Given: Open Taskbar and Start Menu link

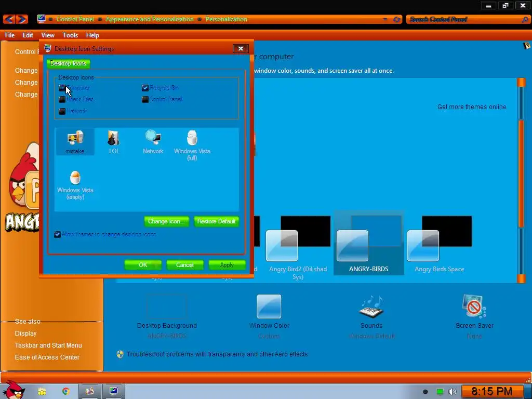Looking at the screenshot, I should pos(48,345).
